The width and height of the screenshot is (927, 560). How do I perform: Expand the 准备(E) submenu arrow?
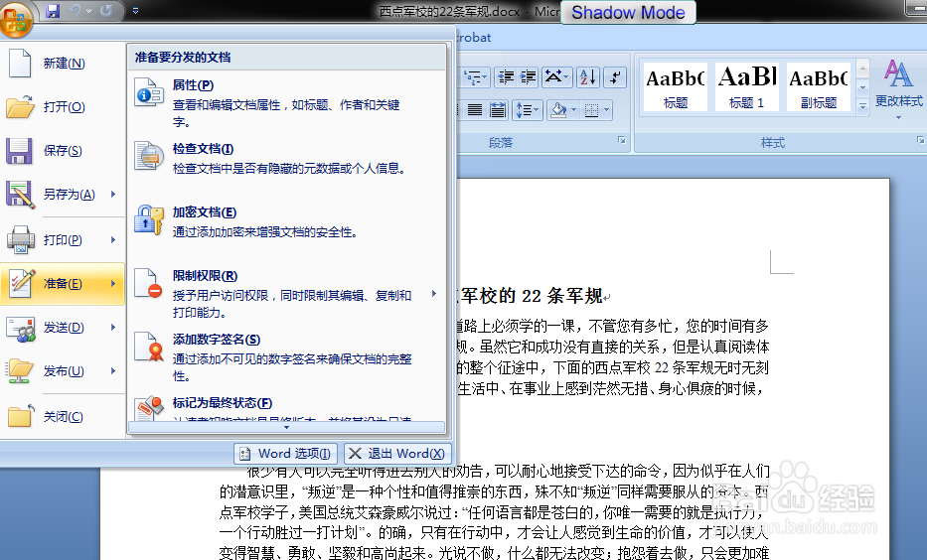113,283
